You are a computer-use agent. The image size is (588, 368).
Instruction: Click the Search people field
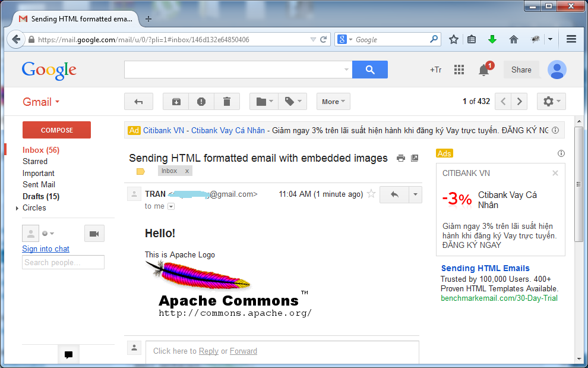(63, 262)
